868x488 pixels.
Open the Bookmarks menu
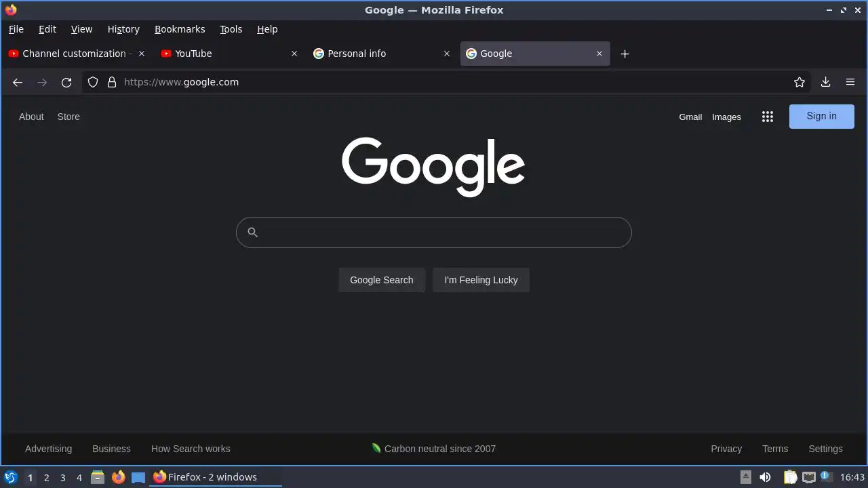click(x=180, y=29)
